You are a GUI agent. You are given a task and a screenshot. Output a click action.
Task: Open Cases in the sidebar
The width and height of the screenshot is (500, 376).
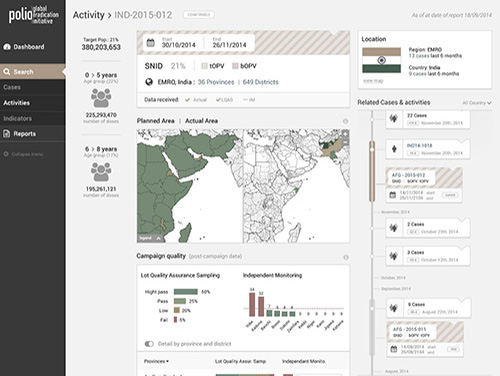[33, 87]
